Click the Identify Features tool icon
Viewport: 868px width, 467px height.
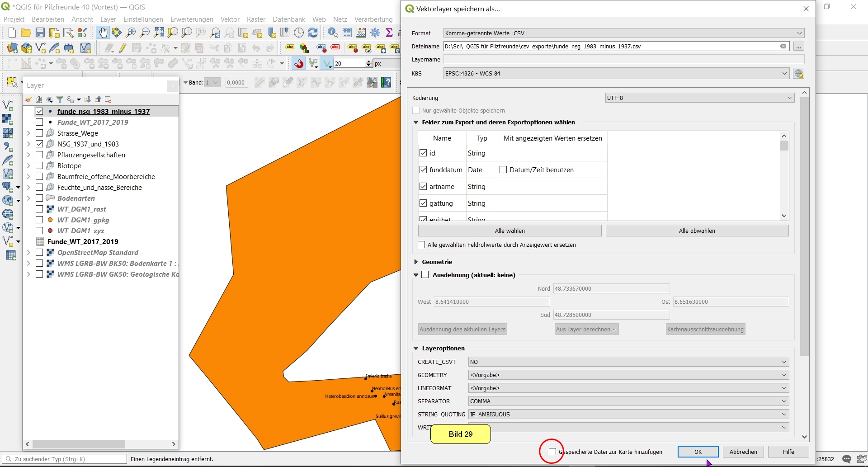(x=333, y=33)
